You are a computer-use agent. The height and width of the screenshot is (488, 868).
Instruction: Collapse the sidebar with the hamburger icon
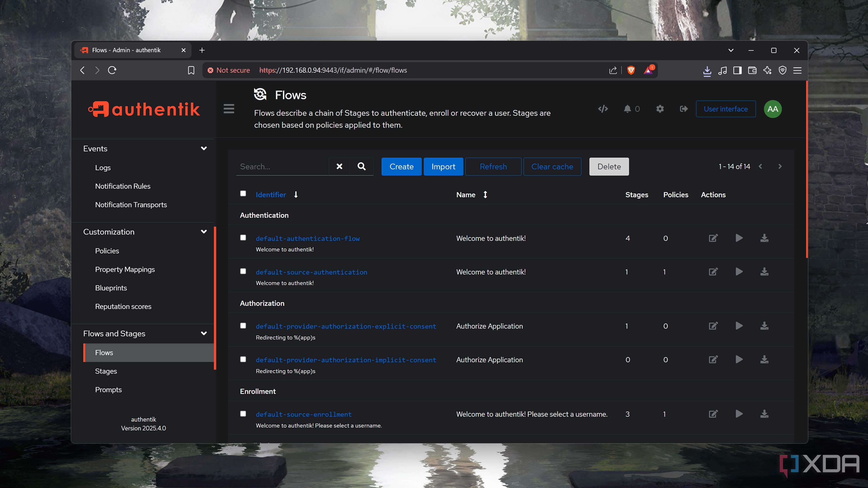click(229, 109)
